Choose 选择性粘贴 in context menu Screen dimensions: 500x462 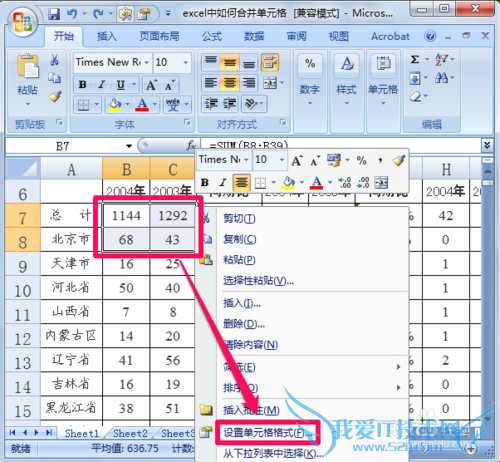[x=258, y=281]
